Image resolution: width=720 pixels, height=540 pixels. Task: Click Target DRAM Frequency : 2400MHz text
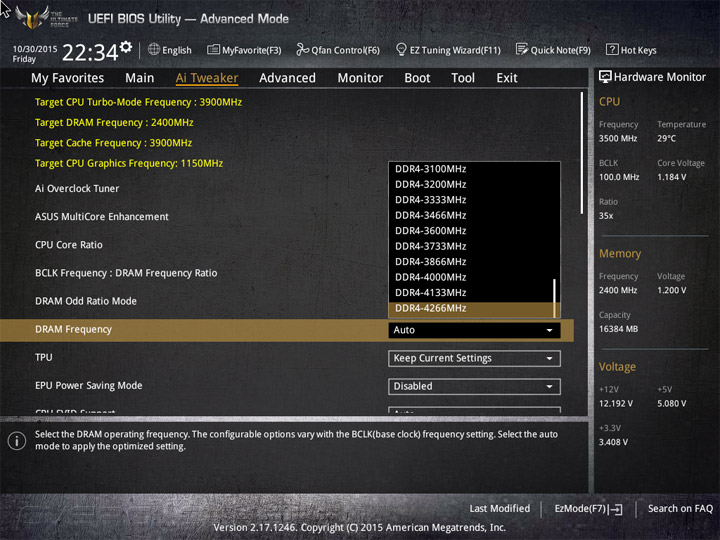click(x=114, y=123)
